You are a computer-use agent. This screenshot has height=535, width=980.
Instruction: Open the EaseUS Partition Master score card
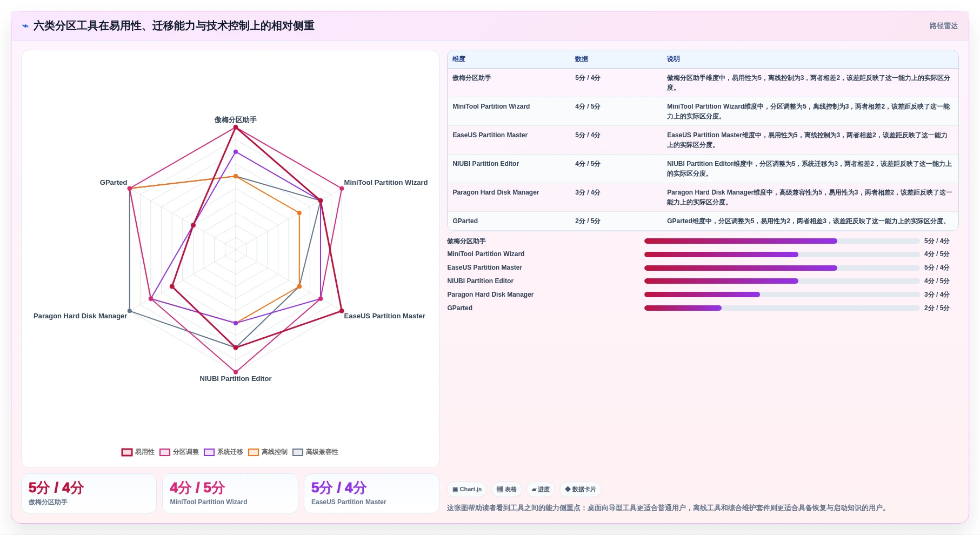[371, 493]
